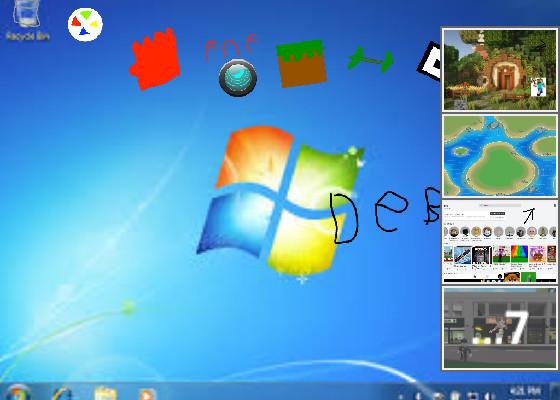The image size is (560, 400).
Task: Click the taskbar clock
Action: point(526,393)
